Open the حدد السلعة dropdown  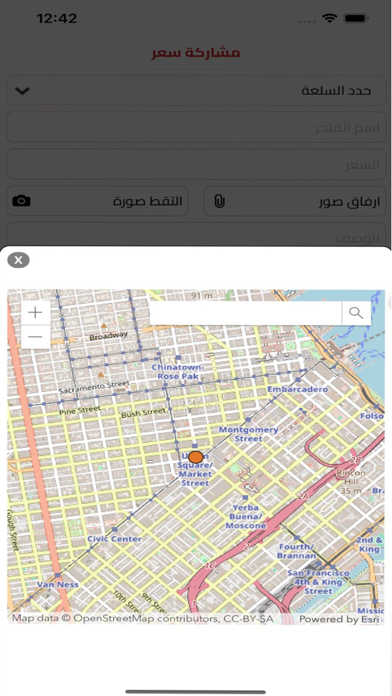(x=196, y=91)
